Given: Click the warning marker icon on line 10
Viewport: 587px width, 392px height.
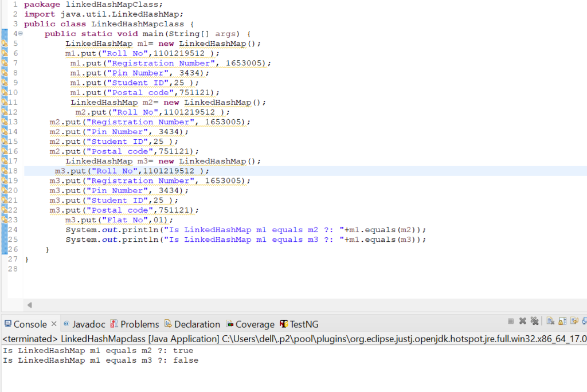Looking at the screenshot, I should click(5, 92).
